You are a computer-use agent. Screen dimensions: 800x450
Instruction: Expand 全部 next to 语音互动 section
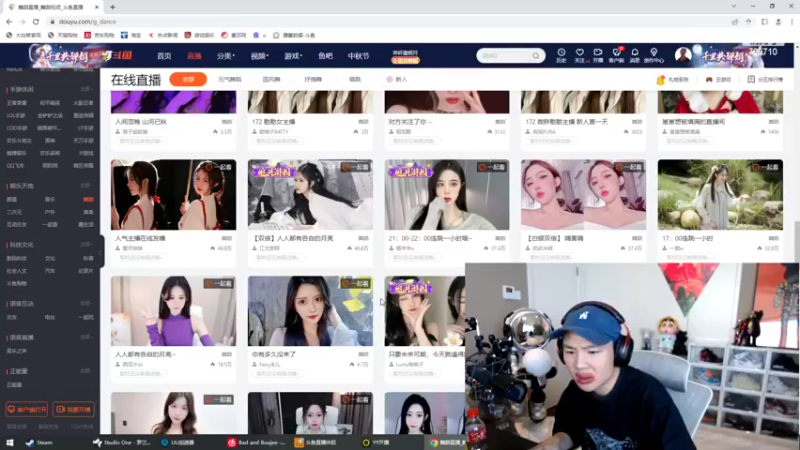86,304
